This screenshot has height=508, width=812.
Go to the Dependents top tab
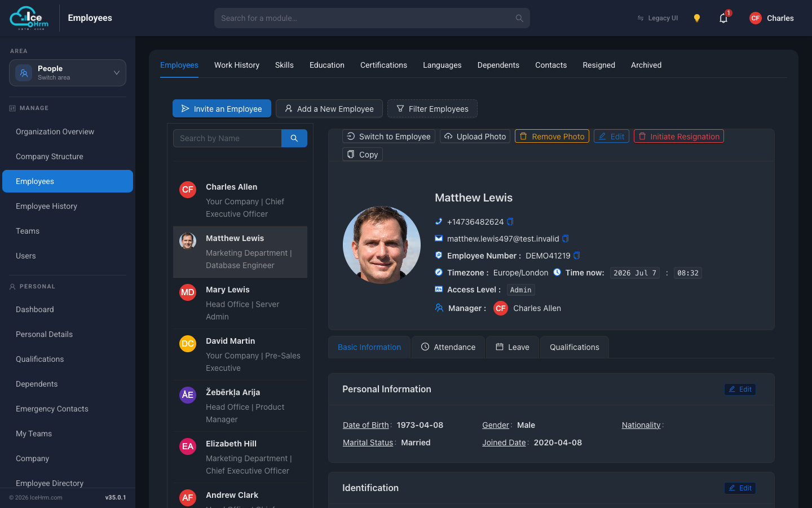498,65
